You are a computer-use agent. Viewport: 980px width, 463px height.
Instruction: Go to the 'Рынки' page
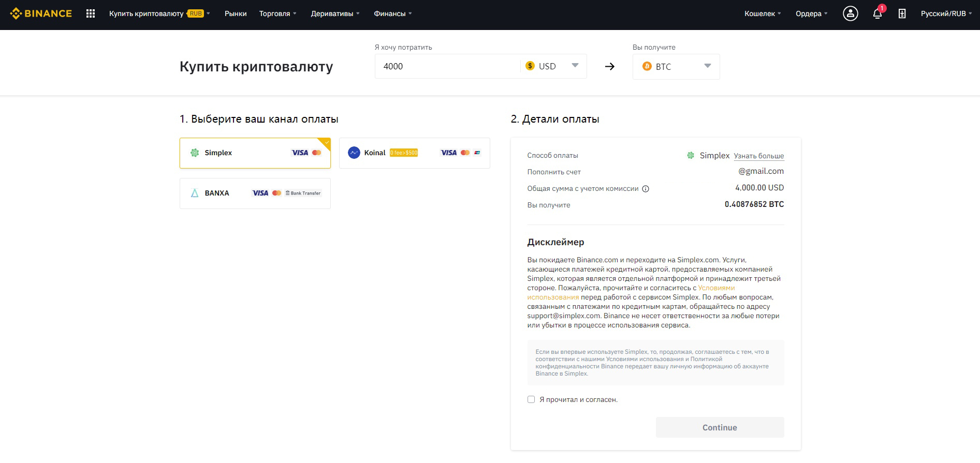pyautogui.click(x=236, y=14)
